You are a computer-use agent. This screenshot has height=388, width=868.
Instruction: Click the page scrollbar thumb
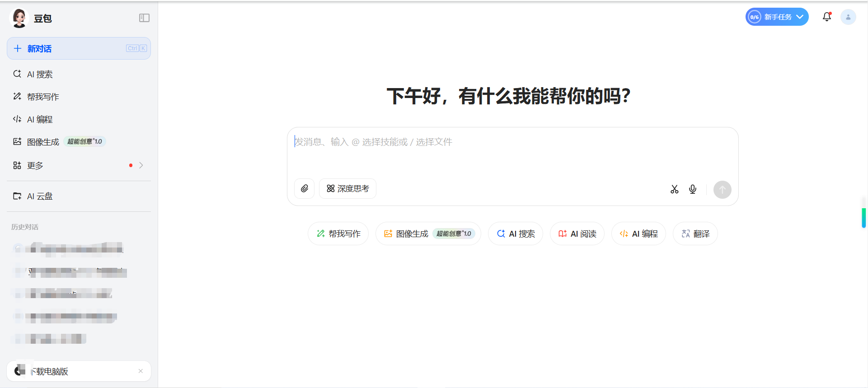click(864, 218)
